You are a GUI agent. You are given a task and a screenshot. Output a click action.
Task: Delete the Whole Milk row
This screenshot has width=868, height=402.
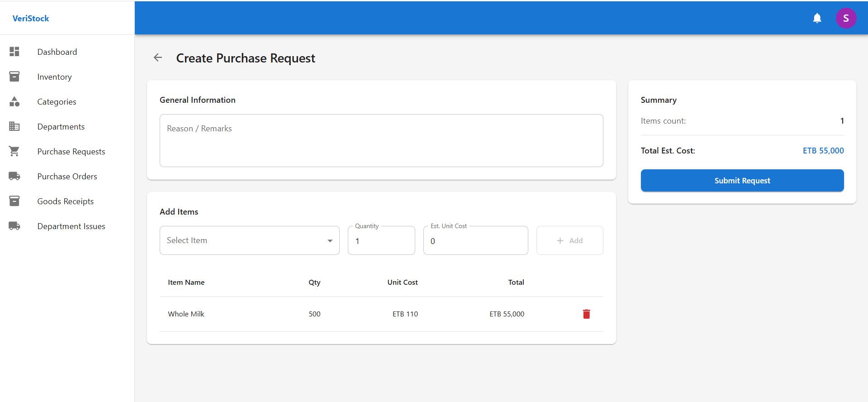pos(586,314)
